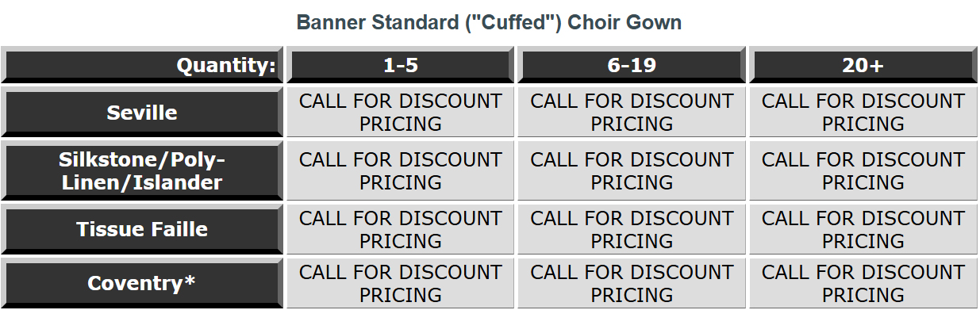Click the Silkstone/Poly-Linen/Islander row label
This screenshot has height=310, width=980.
click(142, 170)
